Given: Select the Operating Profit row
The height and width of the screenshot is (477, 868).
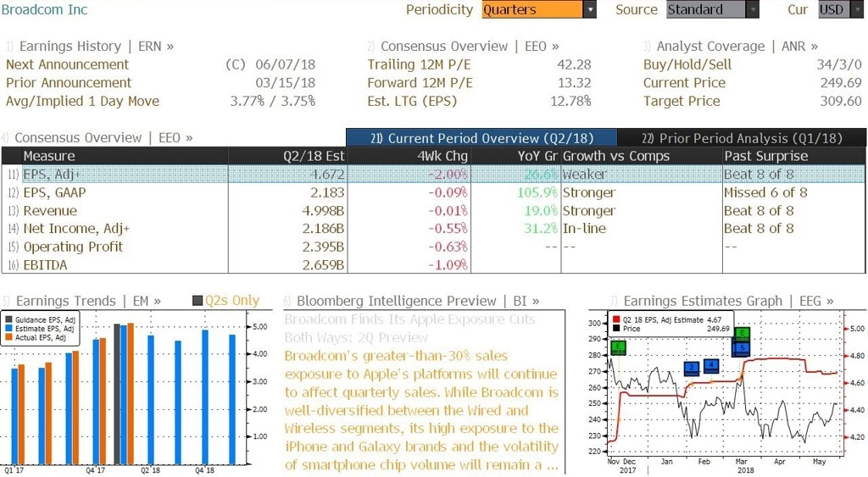Looking at the screenshot, I should pyautogui.click(x=433, y=247).
